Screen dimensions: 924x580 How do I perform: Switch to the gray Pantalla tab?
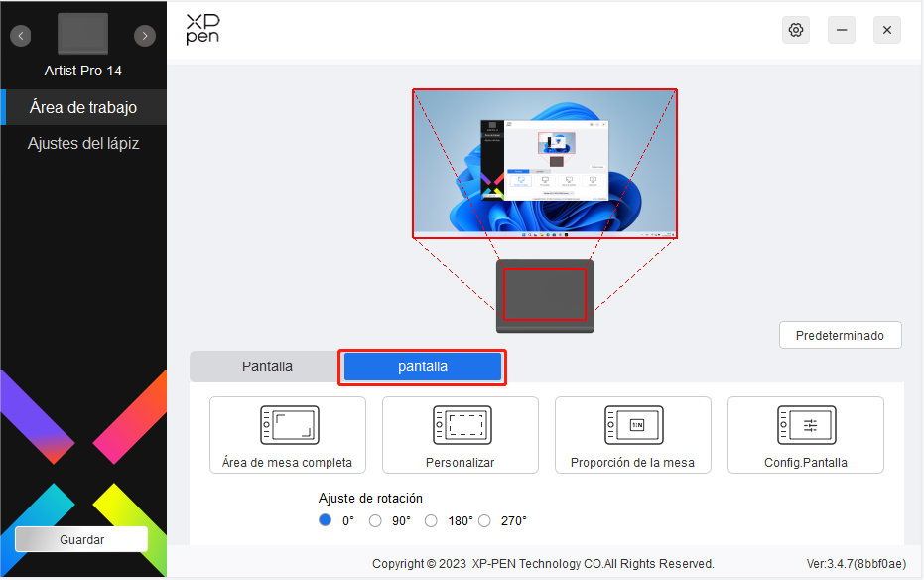(267, 366)
